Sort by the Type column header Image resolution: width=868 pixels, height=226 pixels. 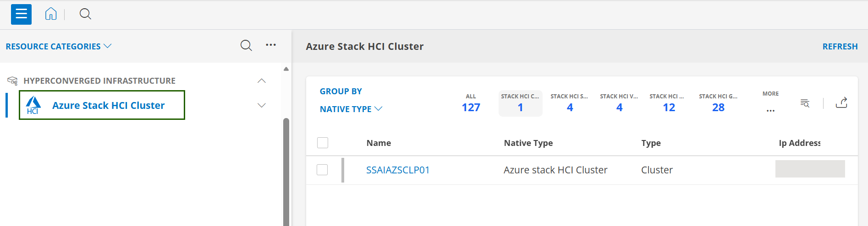pos(651,143)
